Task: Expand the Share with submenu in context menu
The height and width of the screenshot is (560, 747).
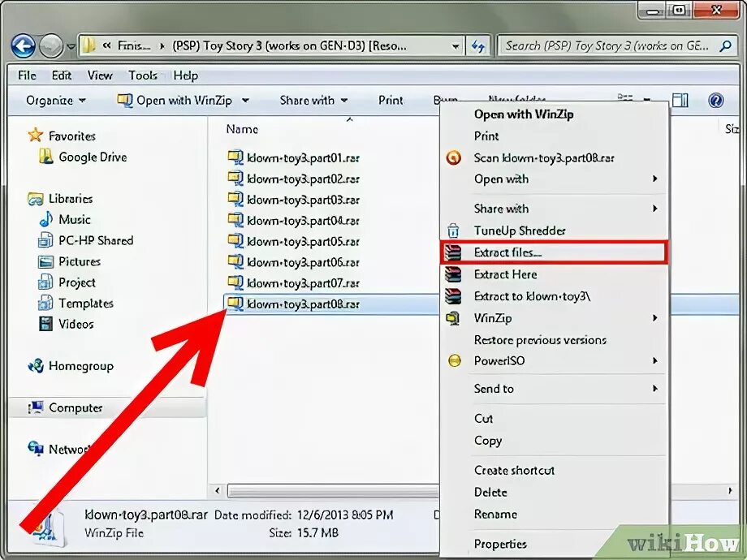Action: pos(655,209)
